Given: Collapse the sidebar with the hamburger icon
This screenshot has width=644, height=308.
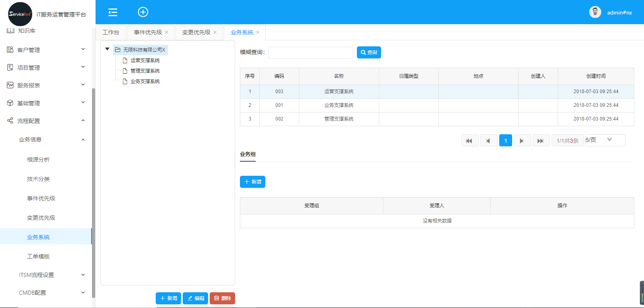Looking at the screenshot, I should point(113,12).
